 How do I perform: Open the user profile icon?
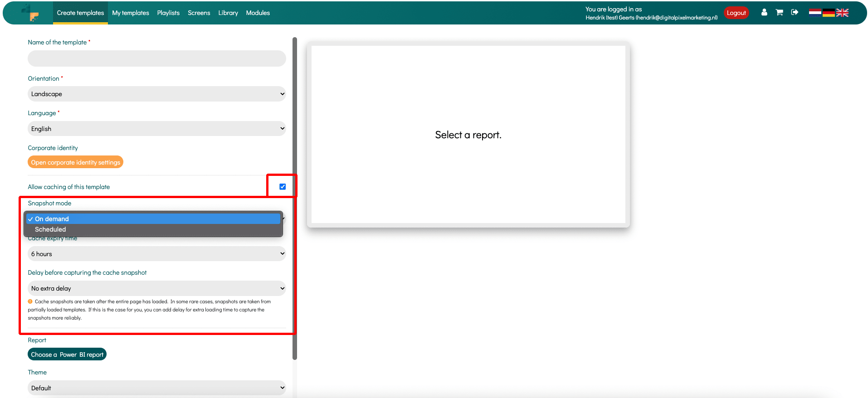[x=764, y=13]
